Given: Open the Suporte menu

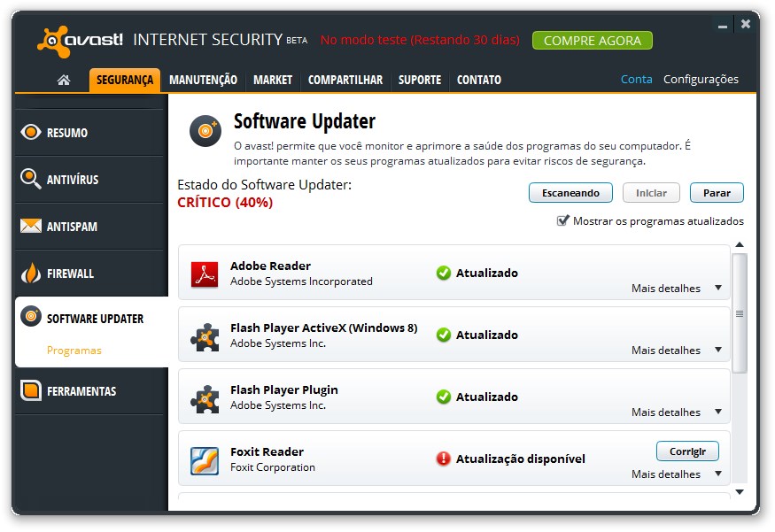Looking at the screenshot, I should pos(420,80).
